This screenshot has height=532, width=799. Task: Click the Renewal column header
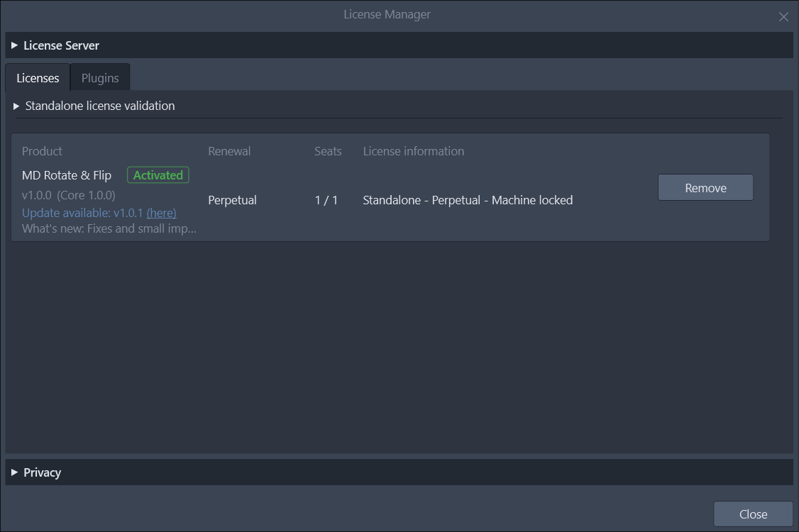tap(229, 151)
